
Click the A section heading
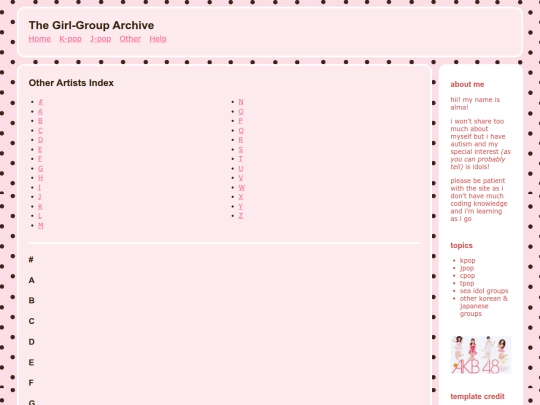[31, 280]
